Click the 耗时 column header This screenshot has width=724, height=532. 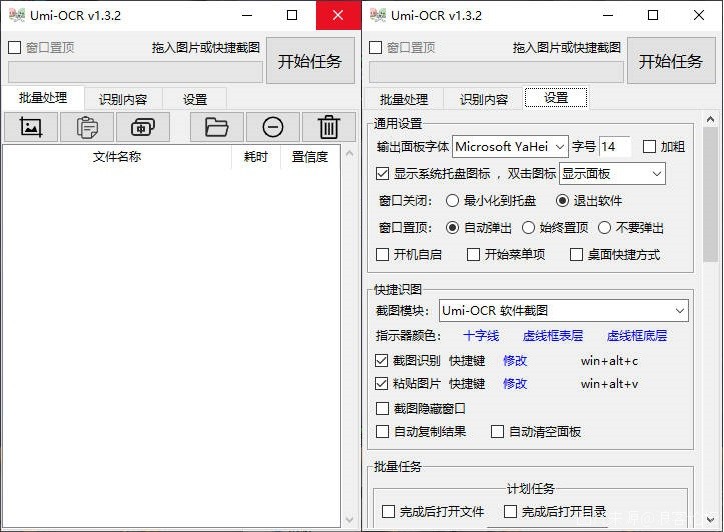(256, 157)
